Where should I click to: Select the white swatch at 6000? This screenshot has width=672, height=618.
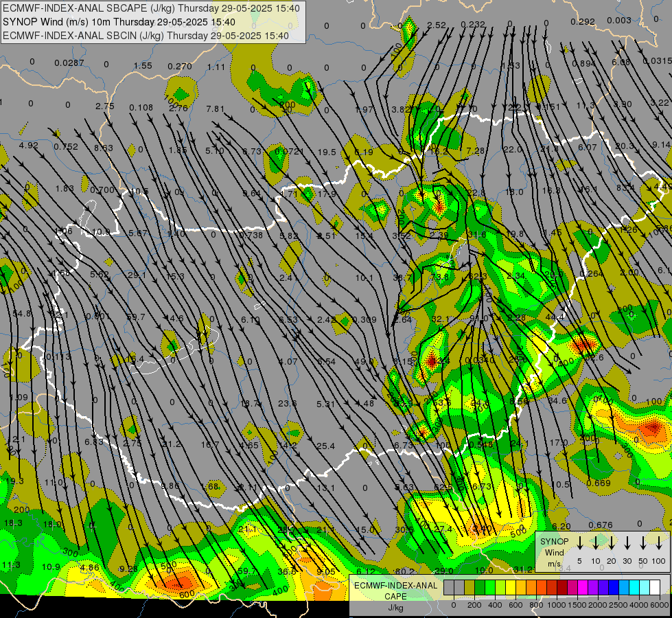655,587
